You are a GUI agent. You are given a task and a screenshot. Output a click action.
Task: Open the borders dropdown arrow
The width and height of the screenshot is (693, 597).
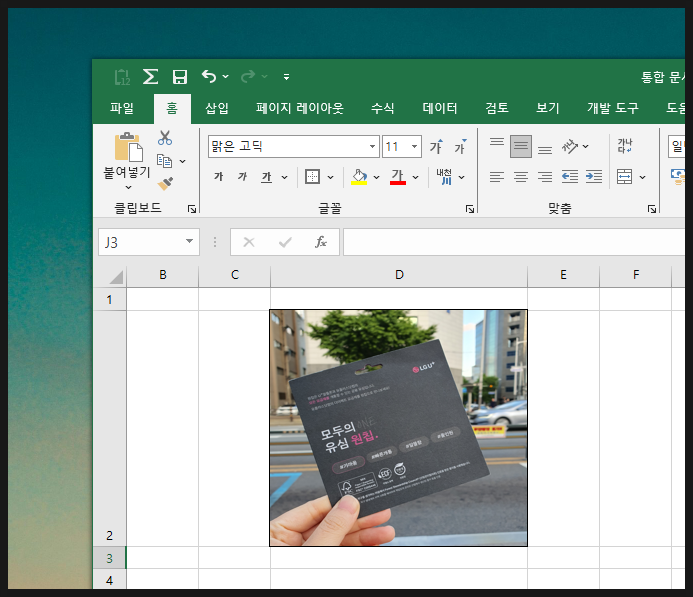pyautogui.click(x=330, y=177)
